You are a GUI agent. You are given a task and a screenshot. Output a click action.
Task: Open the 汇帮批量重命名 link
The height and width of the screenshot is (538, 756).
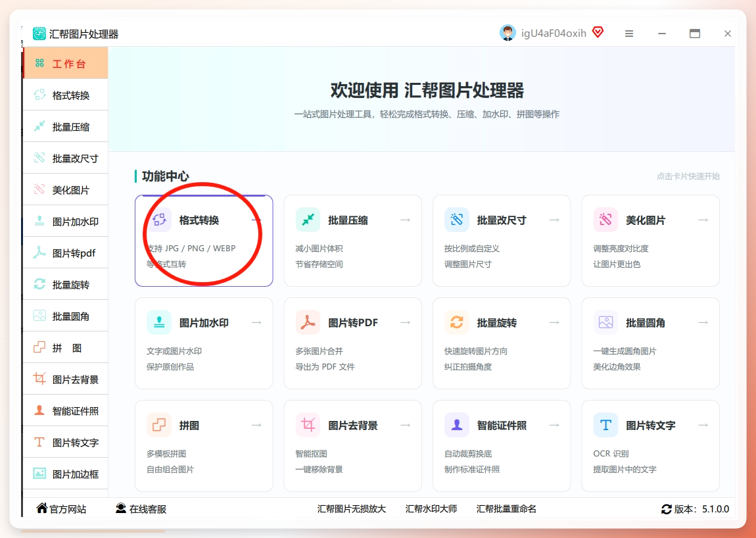point(506,508)
